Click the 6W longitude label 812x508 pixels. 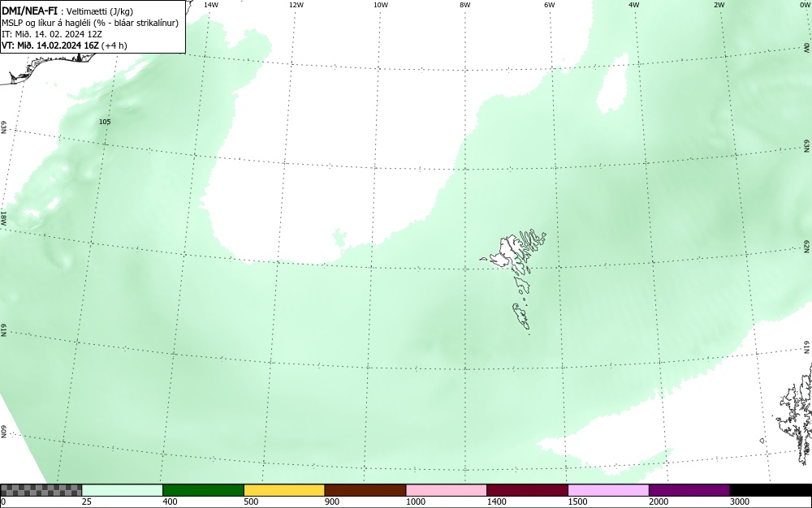tap(550, 5)
